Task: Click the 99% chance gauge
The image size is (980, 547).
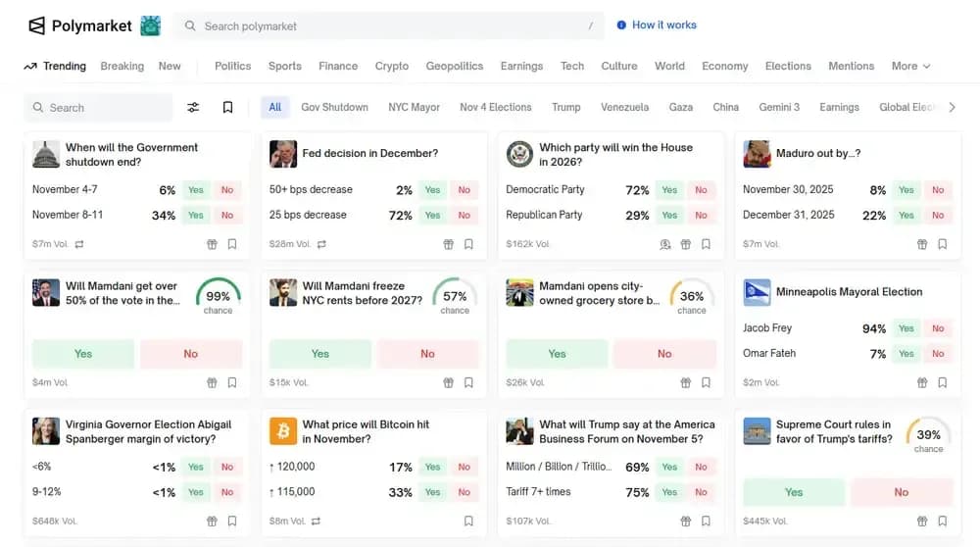Action: 219,296
